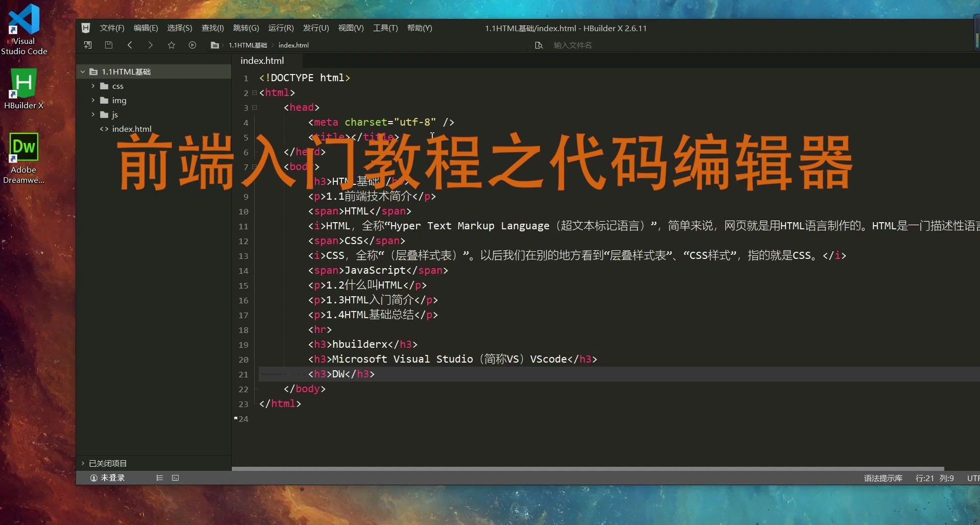
Task: Open the 工具(T) menu
Action: pos(385,28)
